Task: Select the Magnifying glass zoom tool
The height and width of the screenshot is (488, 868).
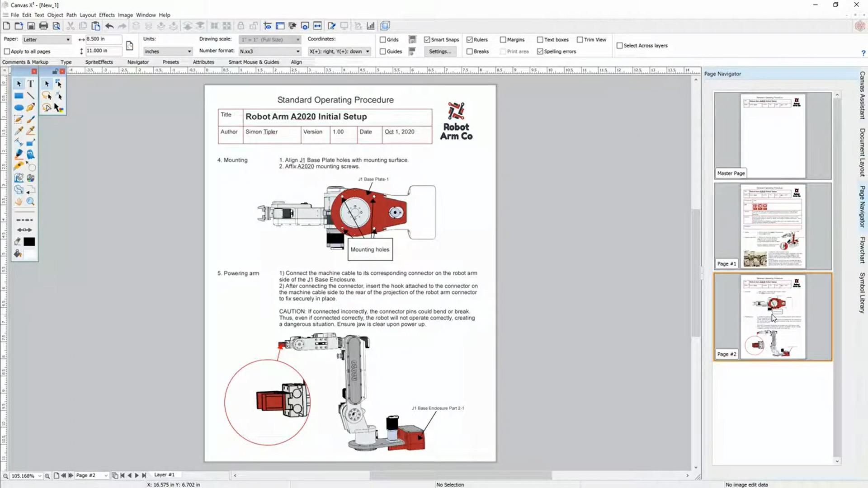Action: 30,202
